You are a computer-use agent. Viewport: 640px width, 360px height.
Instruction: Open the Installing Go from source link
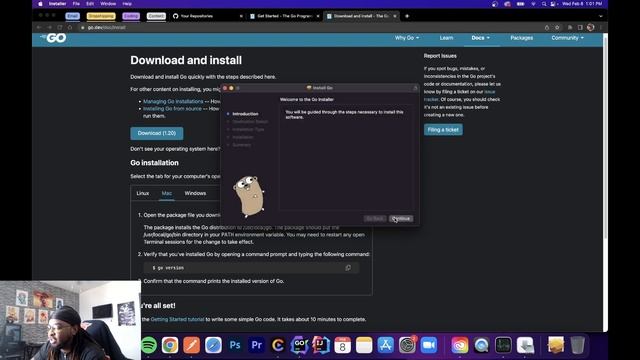[172, 109]
